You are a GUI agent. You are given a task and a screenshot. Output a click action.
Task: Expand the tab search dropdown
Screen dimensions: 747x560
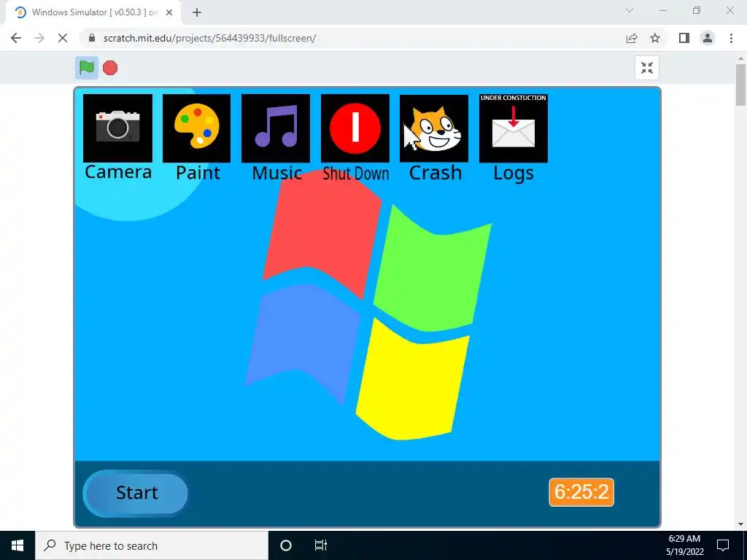[x=630, y=10]
